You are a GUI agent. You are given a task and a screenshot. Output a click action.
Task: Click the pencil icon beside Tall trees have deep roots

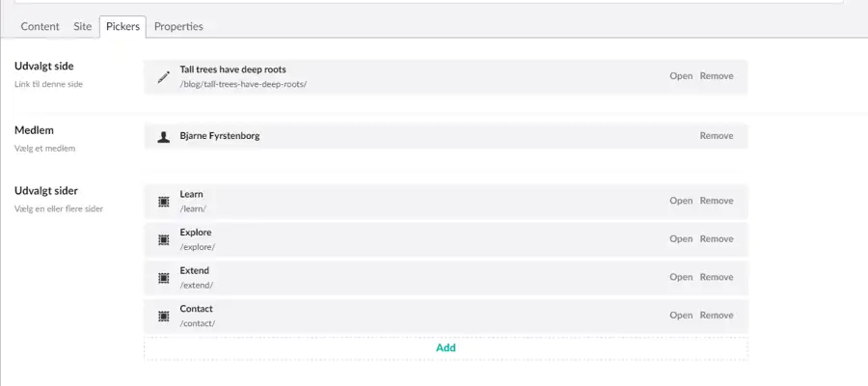[164, 76]
